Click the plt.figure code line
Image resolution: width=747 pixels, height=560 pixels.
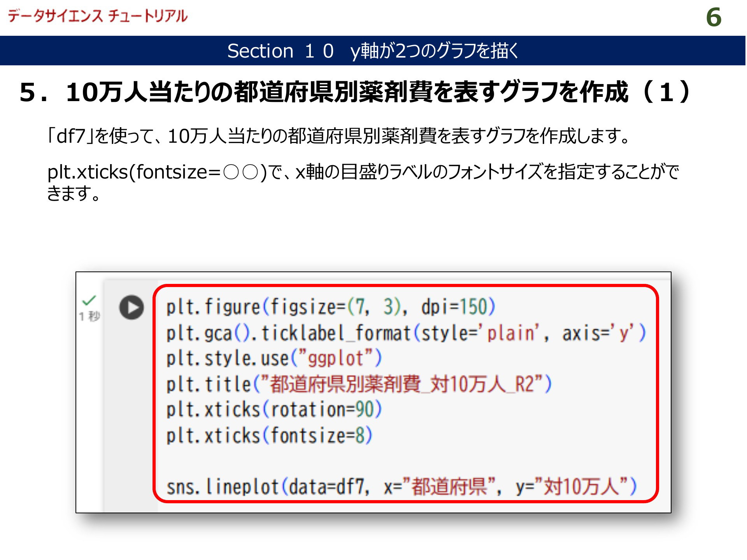[331, 307]
